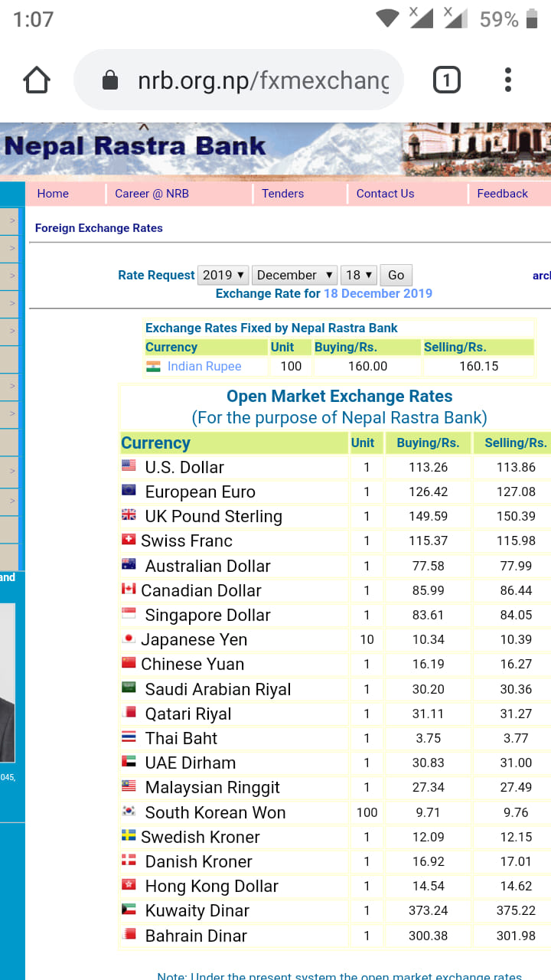Click the Canadian Dollar flag icon
This screenshot has width=551, height=980.
click(129, 589)
